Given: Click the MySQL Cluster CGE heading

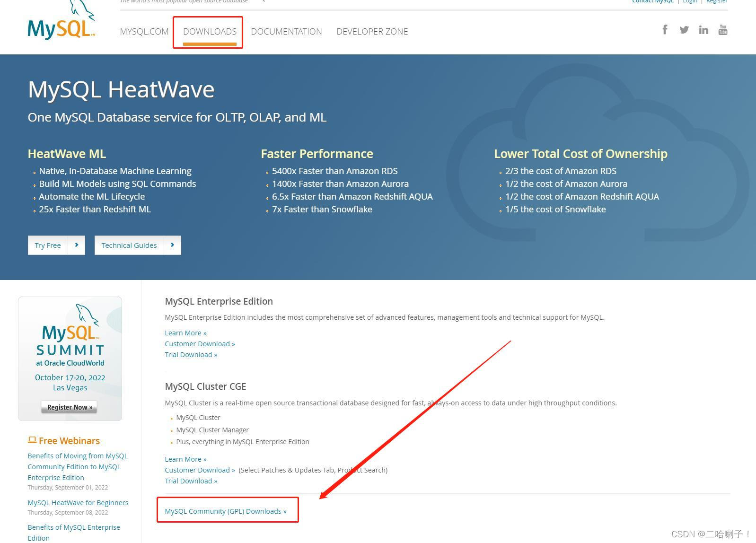Looking at the screenshot, I should point(205,386).
